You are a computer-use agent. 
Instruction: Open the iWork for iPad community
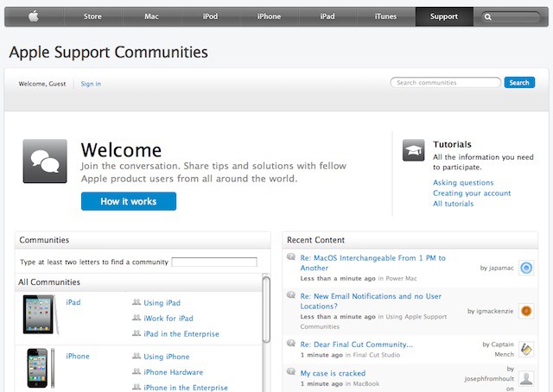click(x=168, y=319)
